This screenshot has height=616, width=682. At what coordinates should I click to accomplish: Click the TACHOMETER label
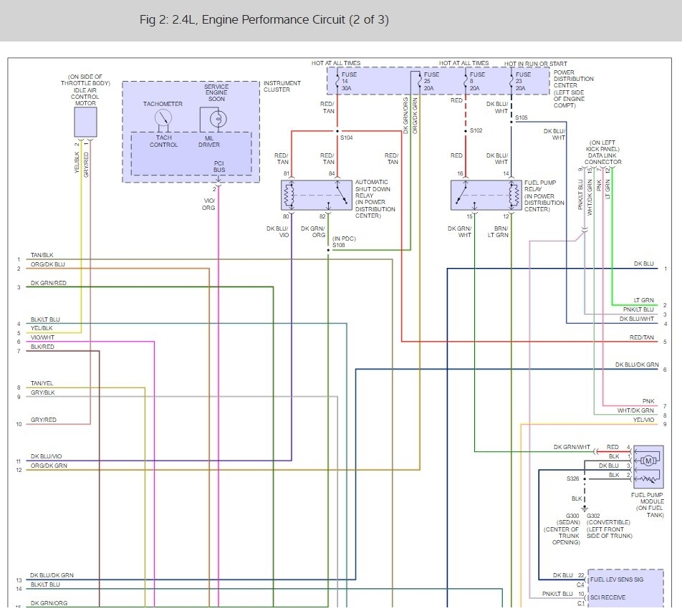[163, 104]
